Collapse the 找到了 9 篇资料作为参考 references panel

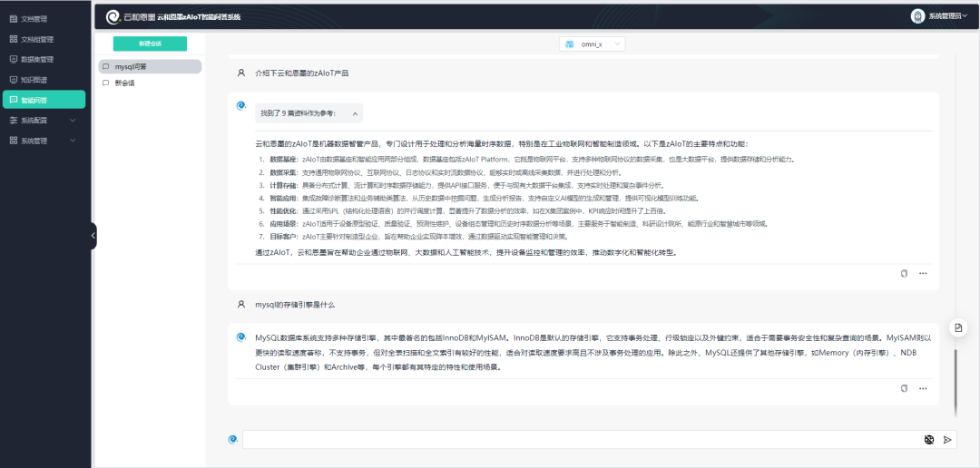[x=355, y=113]
